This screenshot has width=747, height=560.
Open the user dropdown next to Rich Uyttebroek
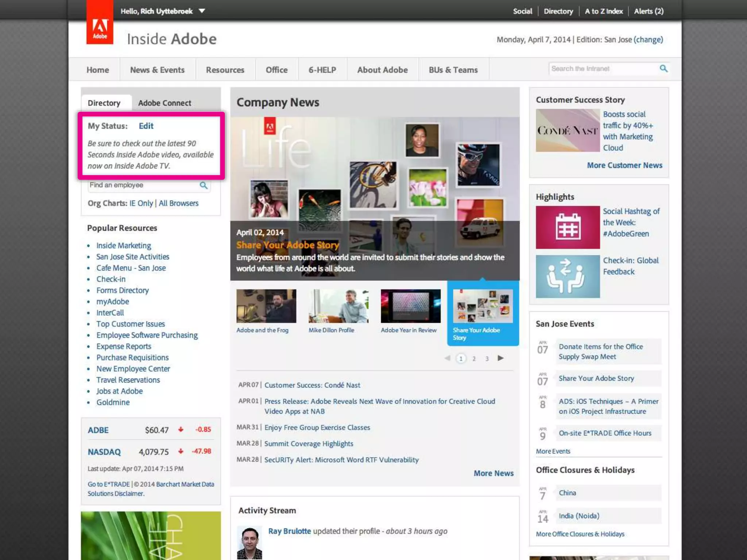click(x=202, y=11)
